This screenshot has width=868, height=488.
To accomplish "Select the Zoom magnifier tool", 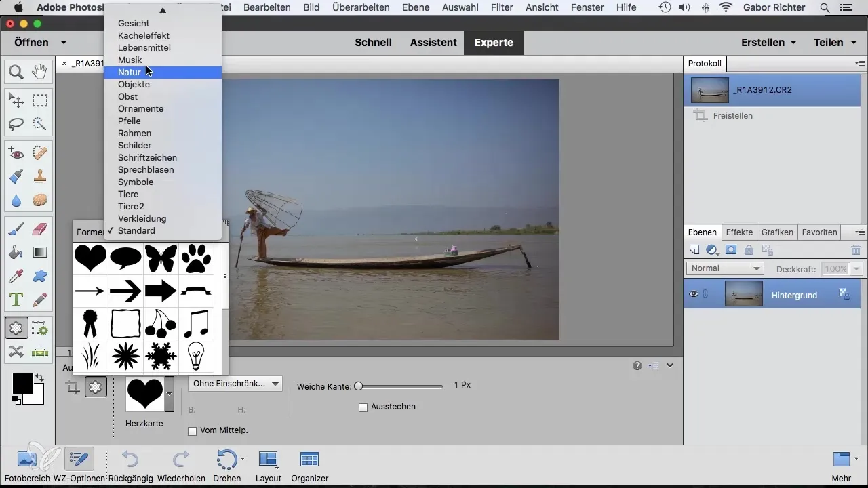I will (16, 71).
